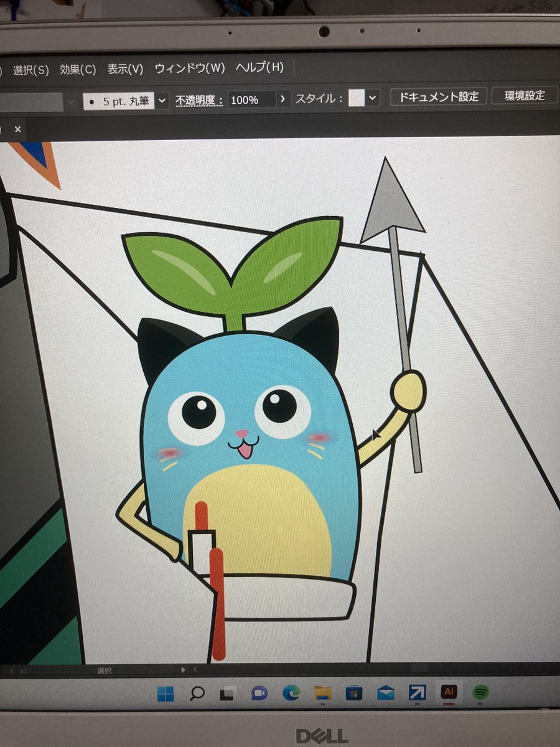Open the Chat app on the taskbar

(x=259, y=693)
